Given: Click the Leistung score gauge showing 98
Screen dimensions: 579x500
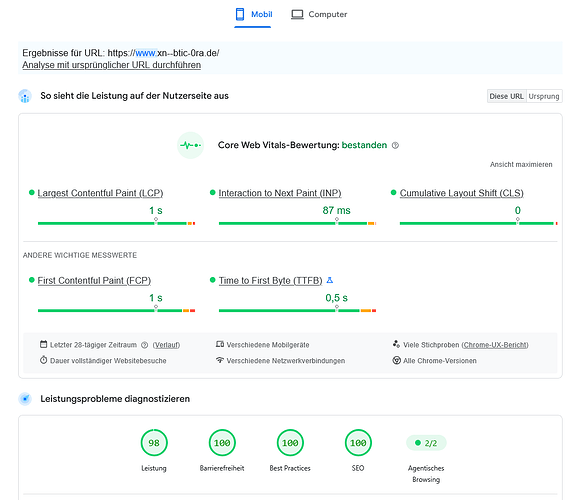Looking at the screenshot, I should coord(154,443).
